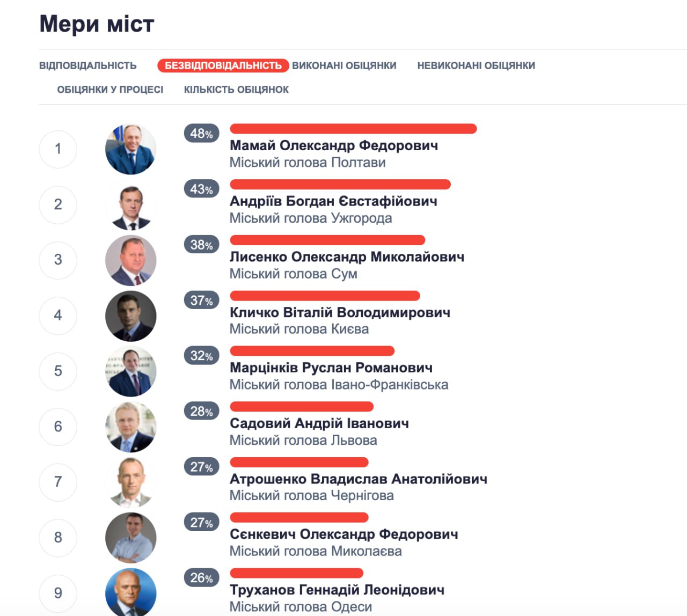This screenshot has width=687, height=616.
Task: Open Атрошенко Владислав Анатолійович name link
Action: click(x=359, y=479)
